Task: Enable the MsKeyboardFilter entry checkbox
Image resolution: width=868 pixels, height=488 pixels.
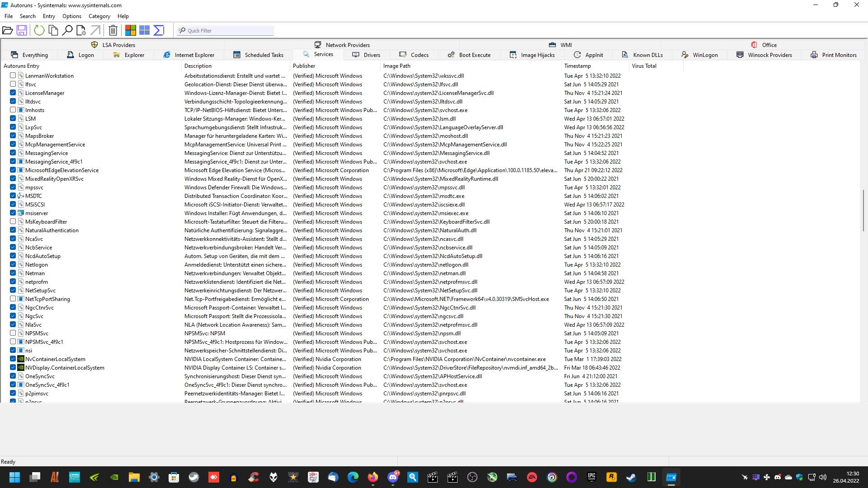Action: (x=13, y=221)
